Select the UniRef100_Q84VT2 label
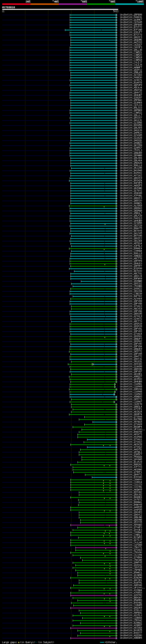The height and width of the screenshot is (644, 146). [131, 93]
